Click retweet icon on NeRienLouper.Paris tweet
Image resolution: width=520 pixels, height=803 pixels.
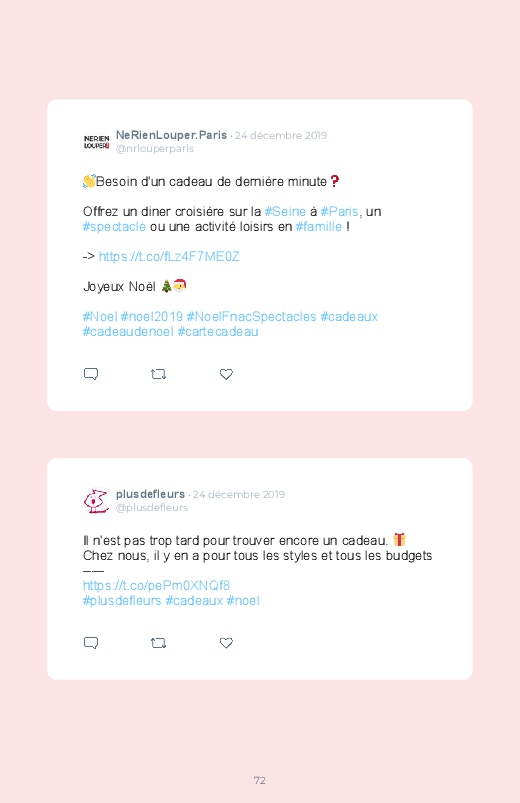158,374
